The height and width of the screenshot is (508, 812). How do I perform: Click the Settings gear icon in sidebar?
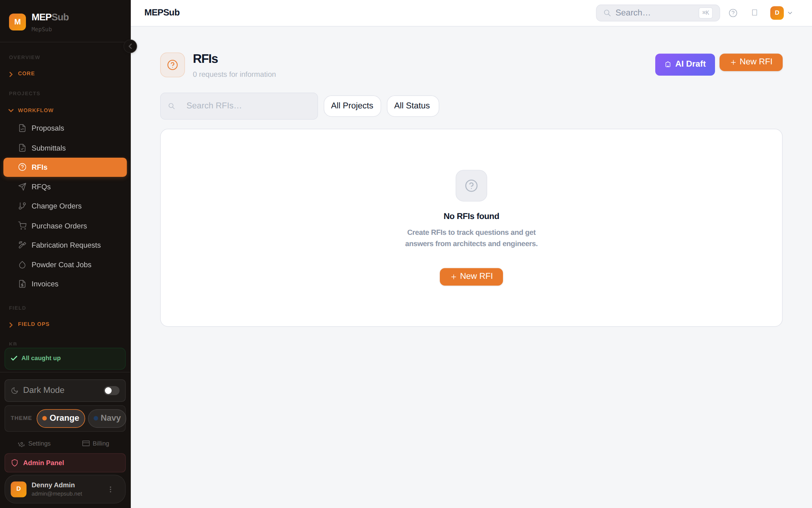click(21, 444)
